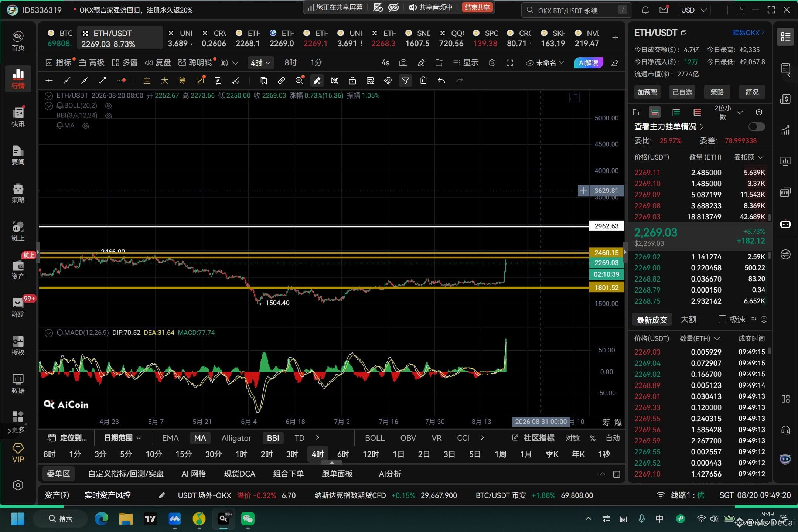The image size is (798, 532).
Task: Click the 2962.63 price line label
Action: coord(606,226)
